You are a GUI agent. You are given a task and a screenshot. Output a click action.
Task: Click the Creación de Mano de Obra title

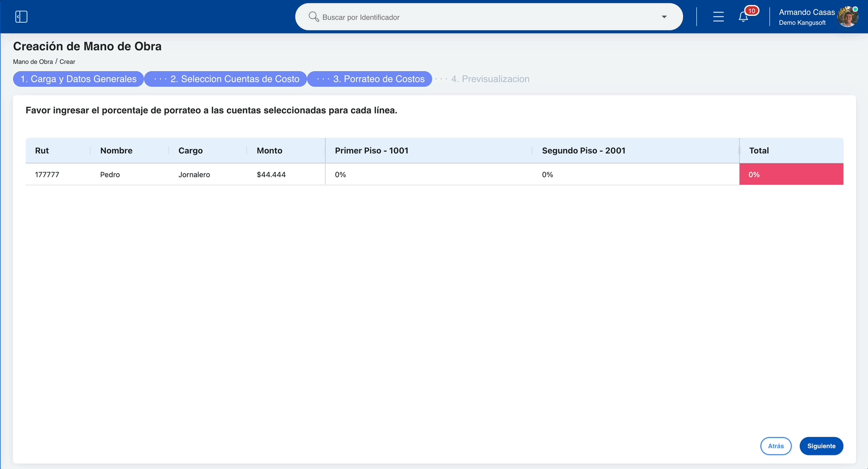[87, 46]
